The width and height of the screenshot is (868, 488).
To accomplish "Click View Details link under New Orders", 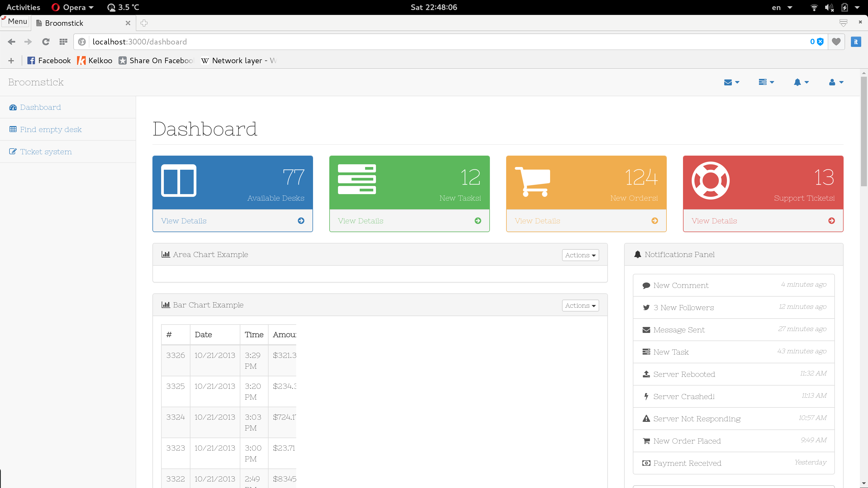I will click(x=537, y=221).
